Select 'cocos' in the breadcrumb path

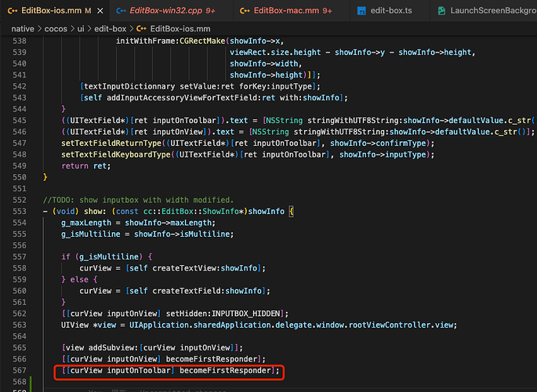point(56,29)
